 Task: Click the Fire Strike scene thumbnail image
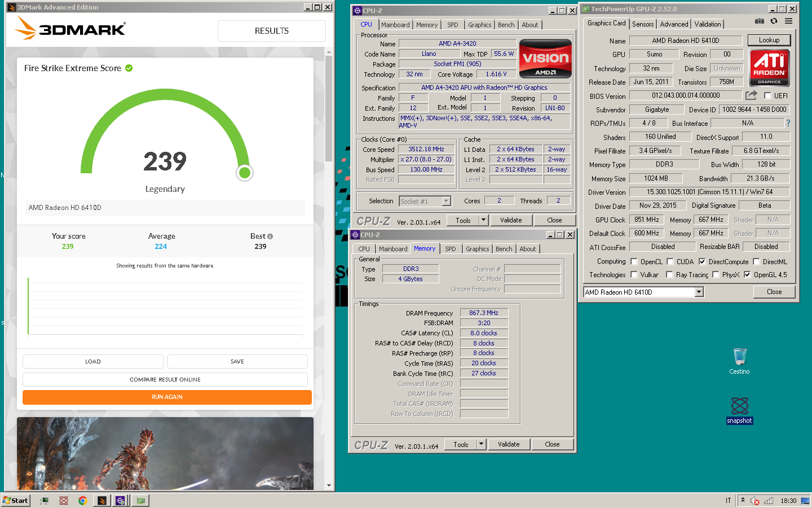(165, 454)
